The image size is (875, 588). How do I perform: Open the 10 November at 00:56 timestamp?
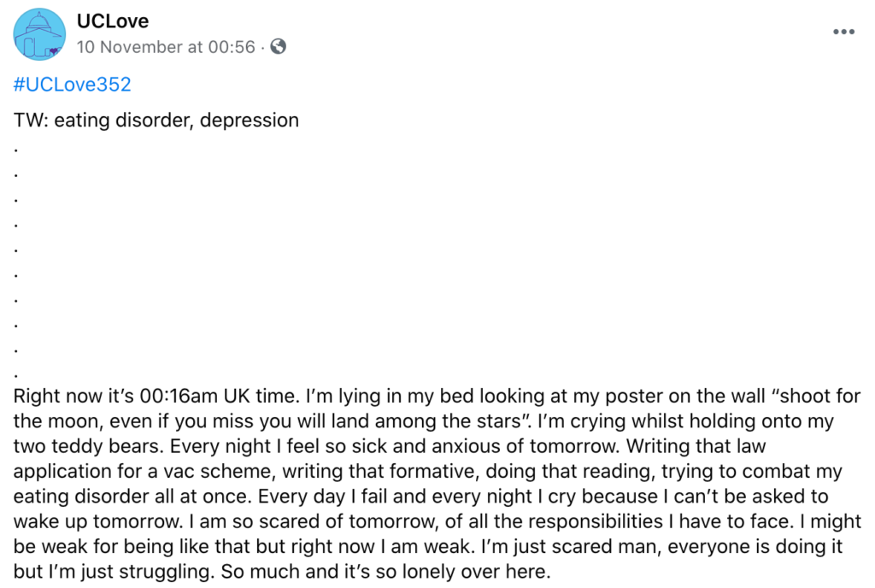pyautogui.click(x=166, y=47)
